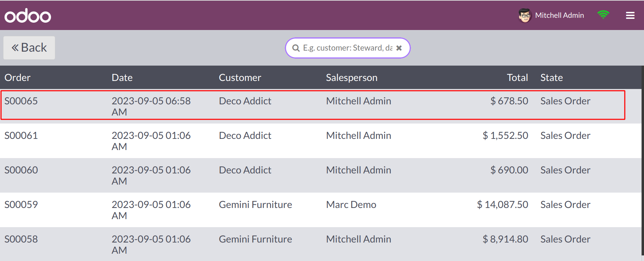Click the State column header

[x=551, y=77]
